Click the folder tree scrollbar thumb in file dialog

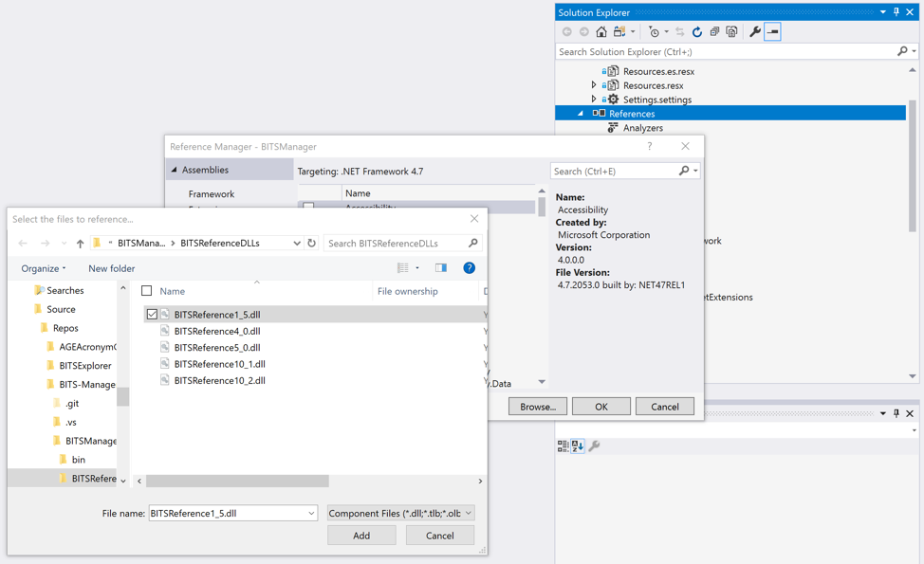click(122, 397)
